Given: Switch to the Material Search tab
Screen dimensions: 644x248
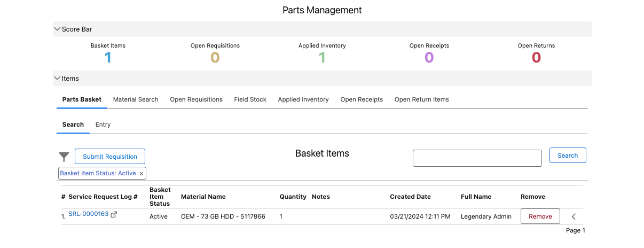Looking at the screenshot, I should pos(136,99).
